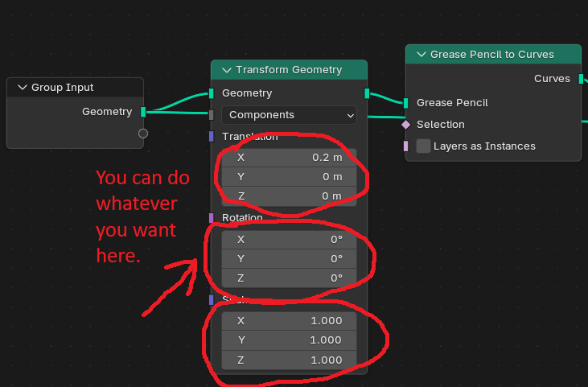This screenshot has height=387, width=588.
Task: Enable the Layers as Instances checkbox
Action: (423, 146)
